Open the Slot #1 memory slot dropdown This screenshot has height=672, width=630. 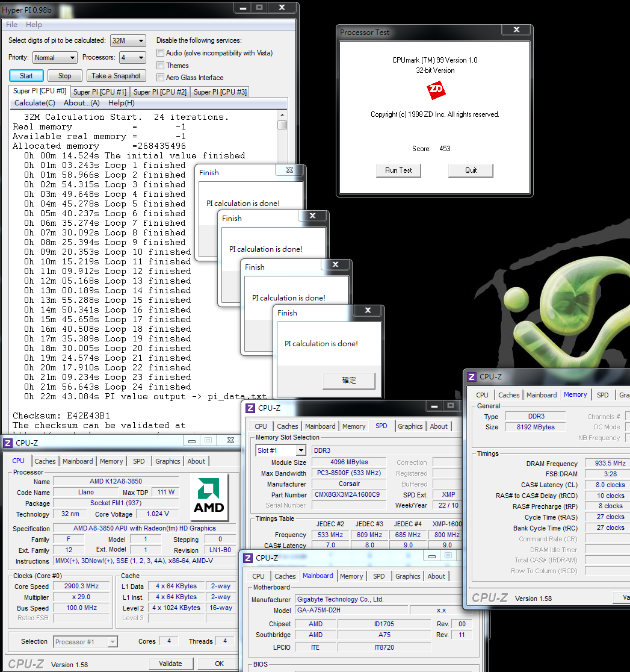point(280,450)
